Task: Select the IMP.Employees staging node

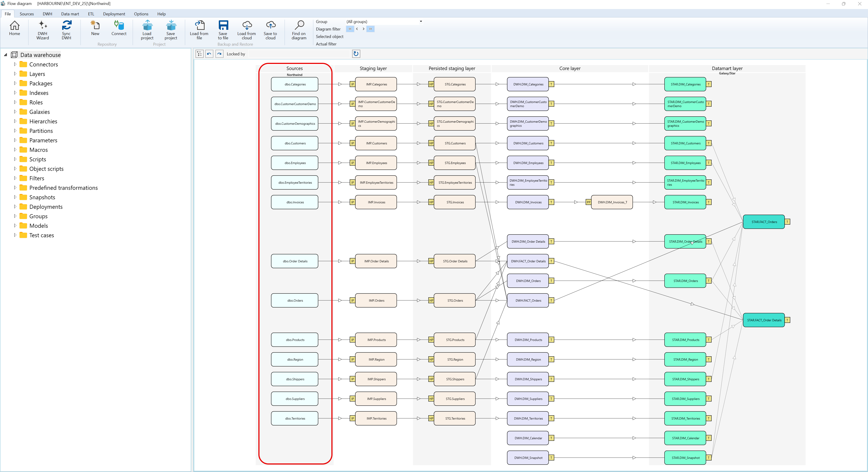Action: click(x=376, y=163)
